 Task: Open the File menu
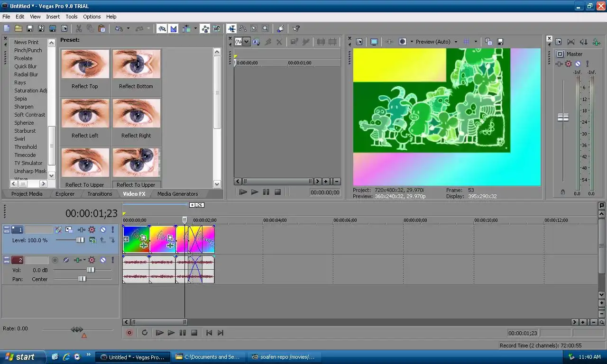6,17
